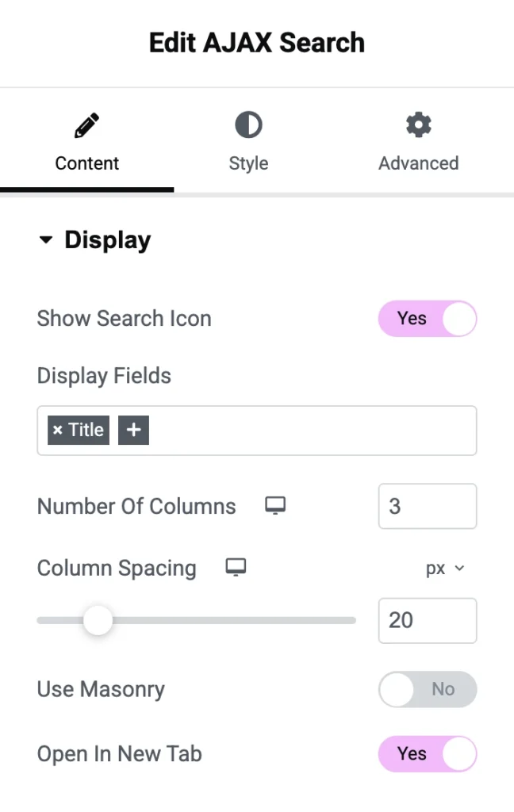Click the desktop device icon beside Number Of Columns
The width and height of the screenshot is (514, 812).
[x=275, y=506]
